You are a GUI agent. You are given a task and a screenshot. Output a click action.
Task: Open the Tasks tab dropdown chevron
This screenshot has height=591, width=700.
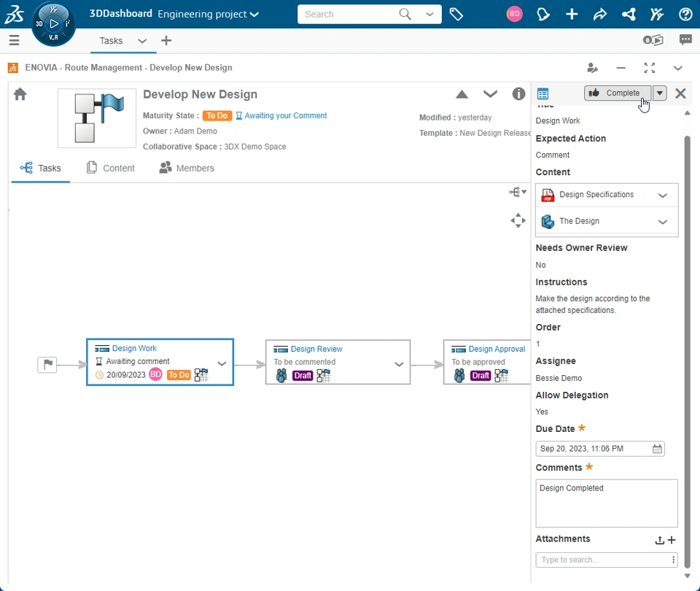[x=142, y=41]
